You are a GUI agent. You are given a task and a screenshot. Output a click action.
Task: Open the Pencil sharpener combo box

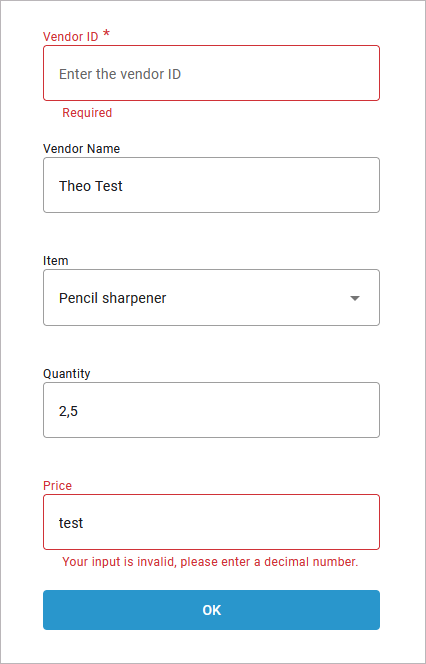click(x=211, y=298)
